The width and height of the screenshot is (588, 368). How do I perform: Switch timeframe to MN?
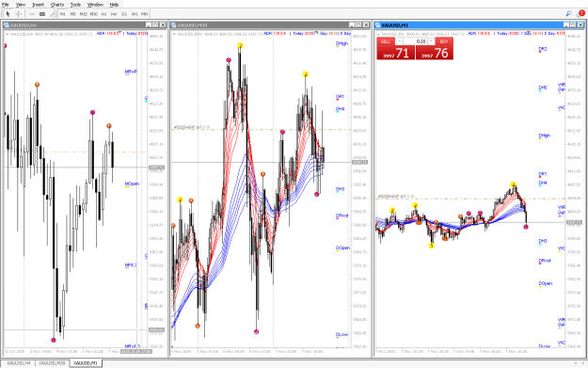144,14
